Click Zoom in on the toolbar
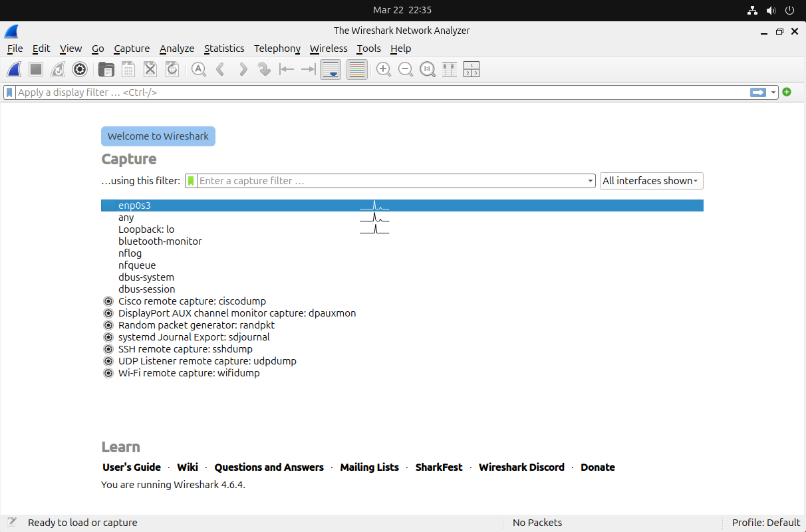The height and width of the screenshot is (532, 806). [384, 69]
